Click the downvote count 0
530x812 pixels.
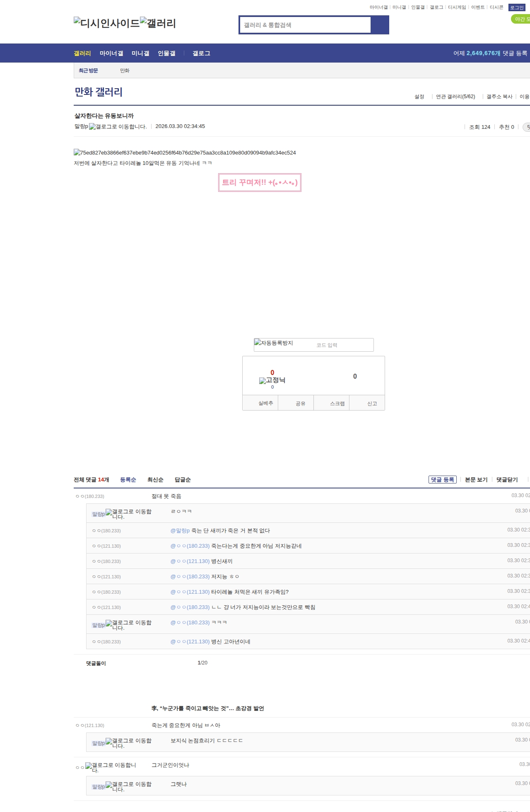[x=355, y=376]
